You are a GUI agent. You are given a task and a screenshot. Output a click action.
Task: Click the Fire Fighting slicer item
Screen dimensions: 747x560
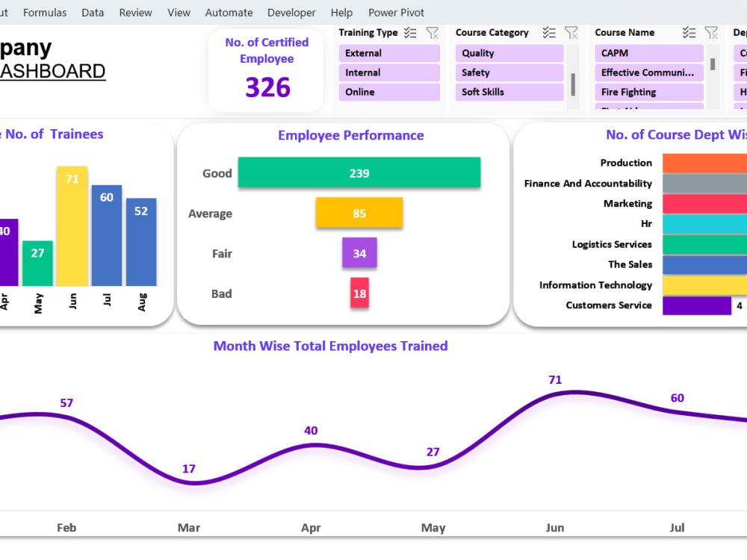coord(648,91)
